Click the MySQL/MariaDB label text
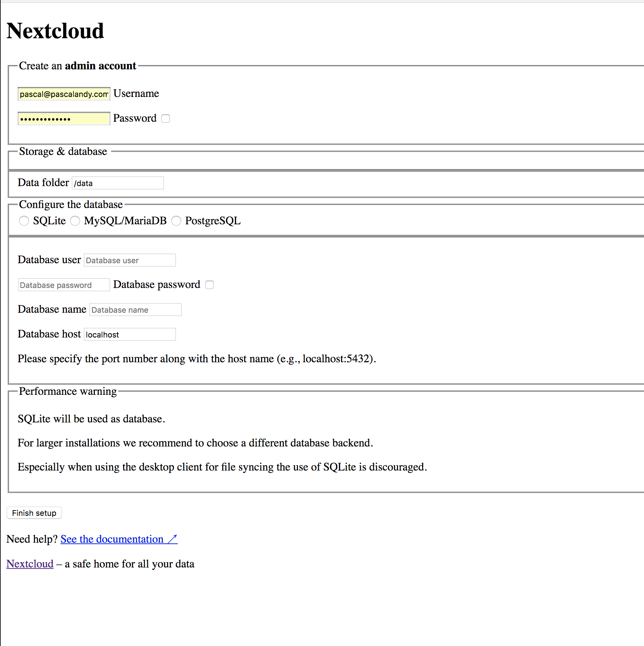 click(125, 221)
